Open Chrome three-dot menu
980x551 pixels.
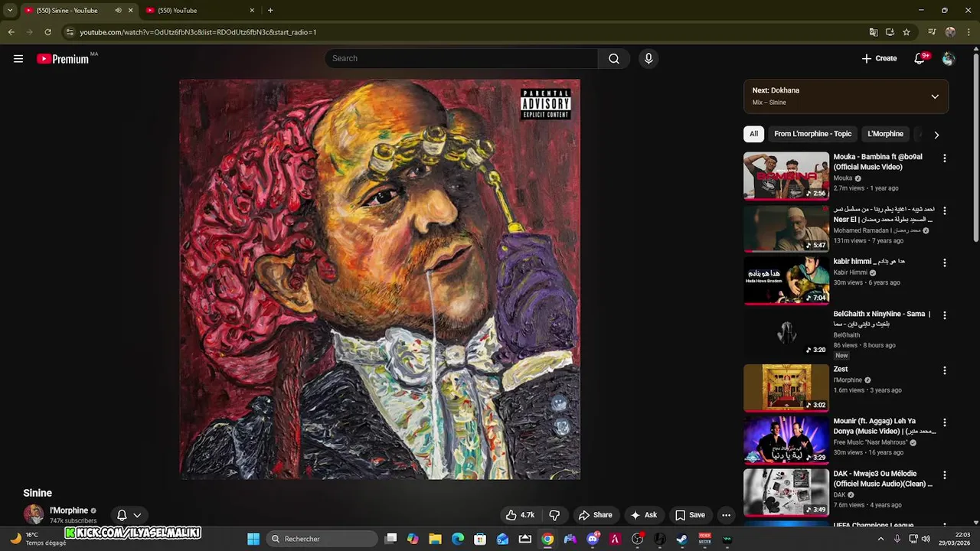969,32
